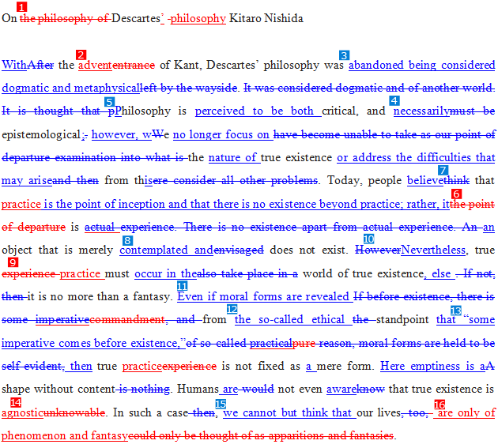Click the inserted red word "agnostic"
Screen dimensions: 498x448
pos(22,412)
